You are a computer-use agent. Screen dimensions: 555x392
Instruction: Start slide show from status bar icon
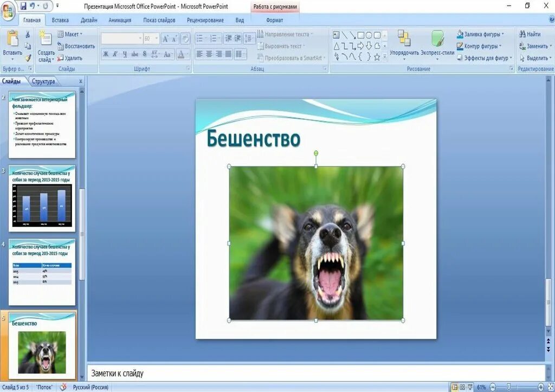470,387
